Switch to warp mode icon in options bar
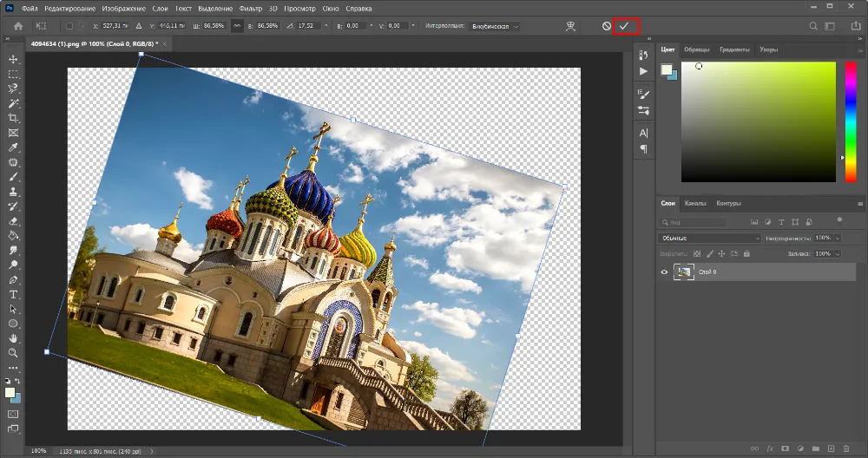 [569, 26]
